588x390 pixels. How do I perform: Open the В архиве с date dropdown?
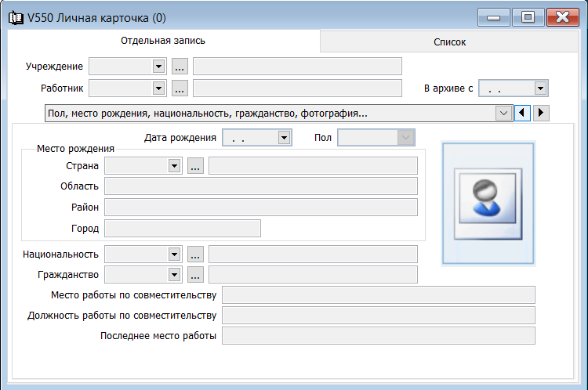(539, 88)
